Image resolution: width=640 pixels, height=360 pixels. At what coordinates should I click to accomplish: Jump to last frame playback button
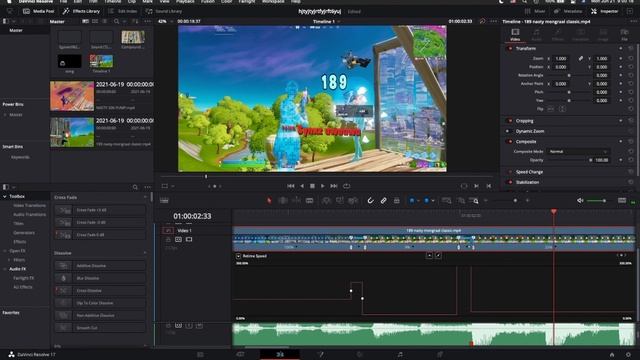point(334,186)
